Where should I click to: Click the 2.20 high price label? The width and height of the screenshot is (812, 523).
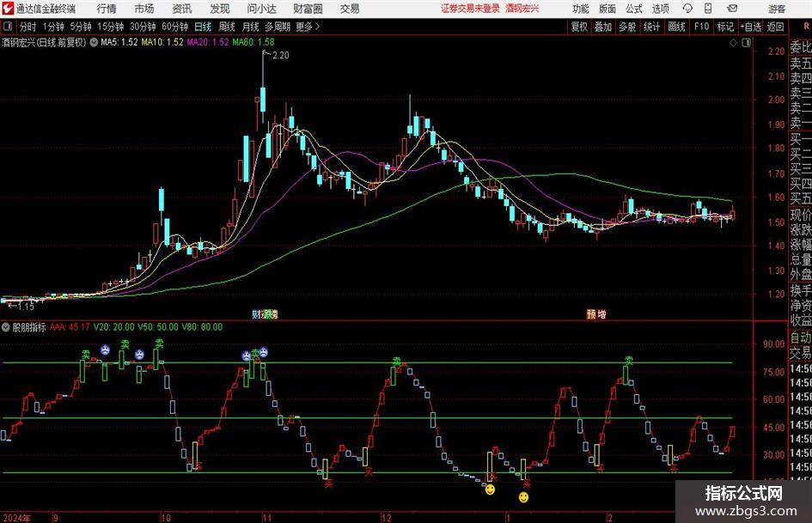pyautogui.click(x=280, y=56)
